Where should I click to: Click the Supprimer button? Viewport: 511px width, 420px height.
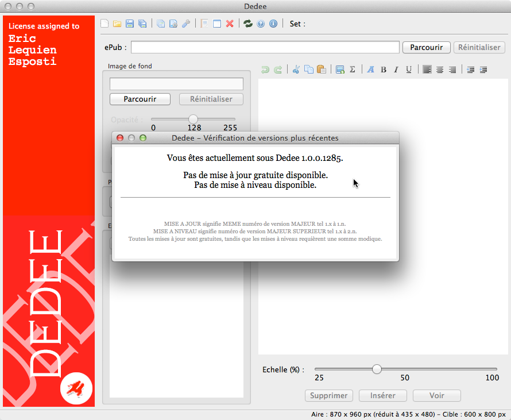(328, 395)
